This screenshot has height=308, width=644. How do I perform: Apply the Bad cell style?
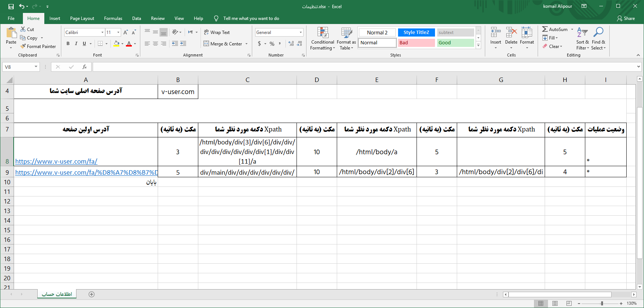(x=417, y=43)
